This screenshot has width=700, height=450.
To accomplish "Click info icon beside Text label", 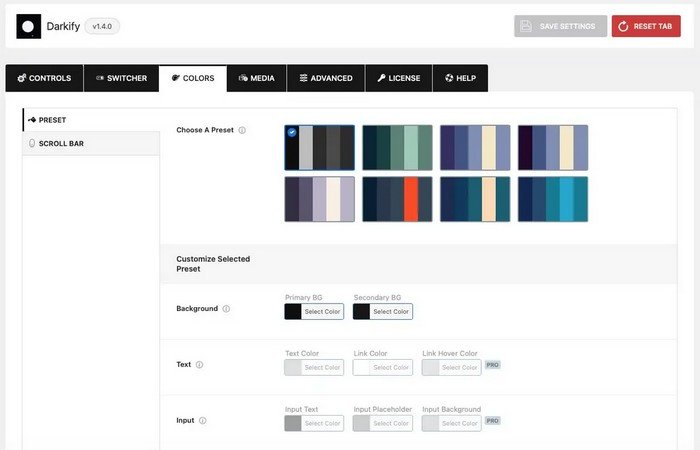I will [x=200, y=365].
